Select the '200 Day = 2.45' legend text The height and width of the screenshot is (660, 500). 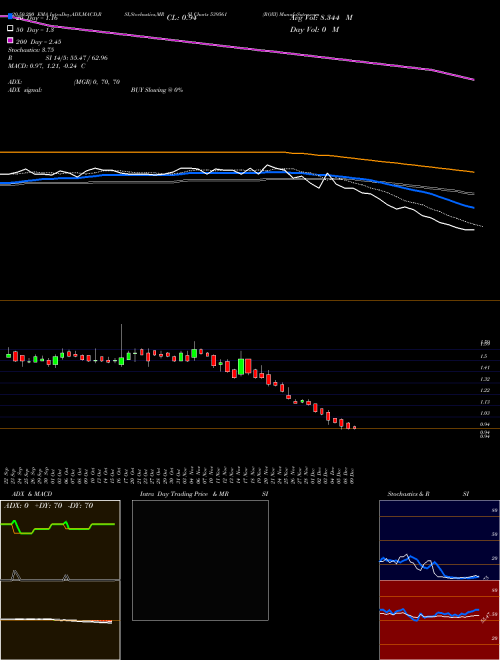[38, 42]
